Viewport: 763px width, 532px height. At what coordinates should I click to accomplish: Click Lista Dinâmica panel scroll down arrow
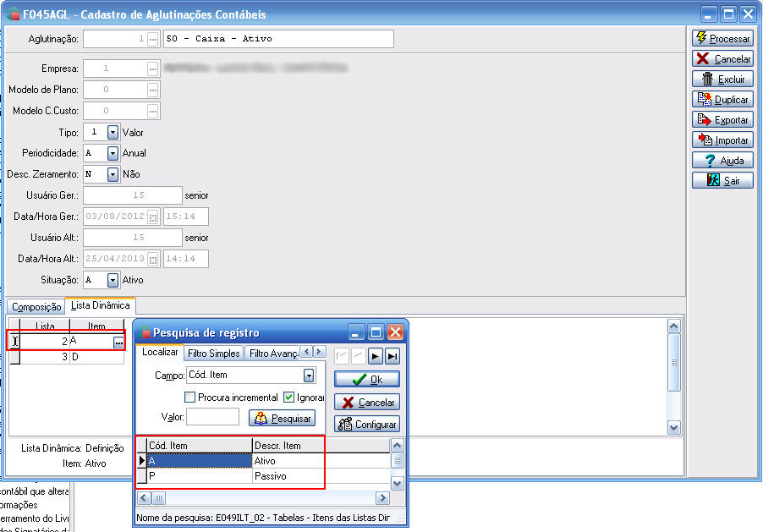[673, 428]
